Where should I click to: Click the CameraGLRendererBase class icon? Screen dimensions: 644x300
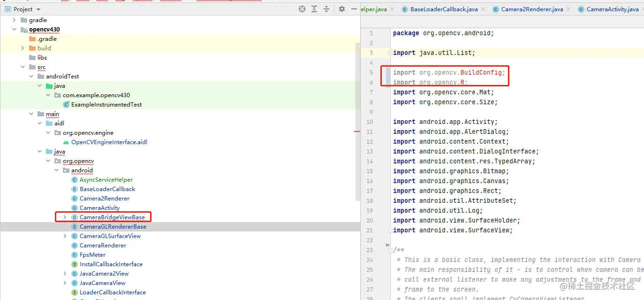75,227
